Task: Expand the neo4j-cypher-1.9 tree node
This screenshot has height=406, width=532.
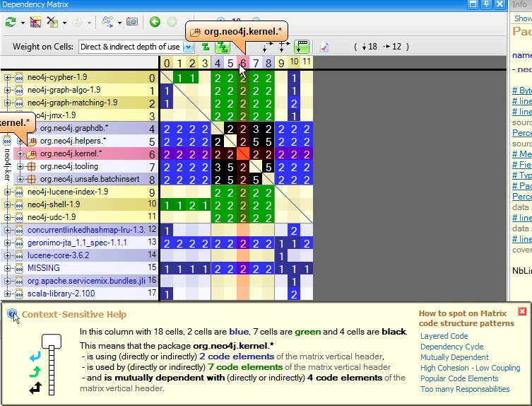Action: pos(7,78)
